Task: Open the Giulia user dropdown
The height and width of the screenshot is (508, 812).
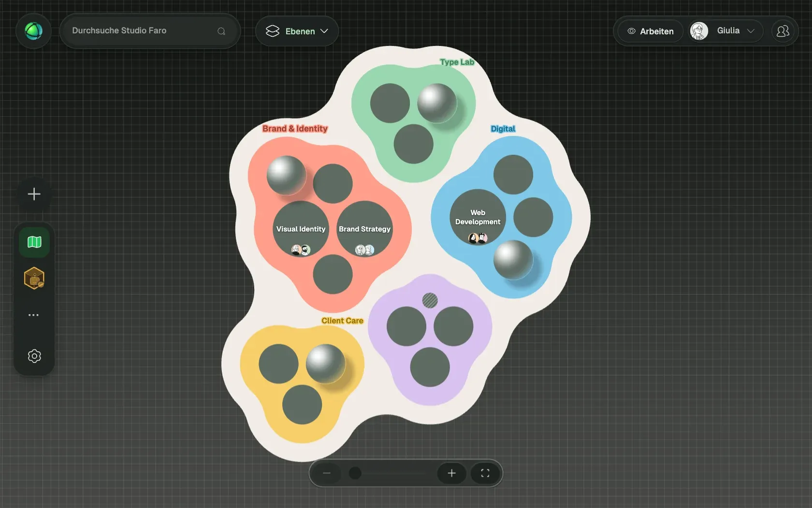Action: (x=725, y=31)
